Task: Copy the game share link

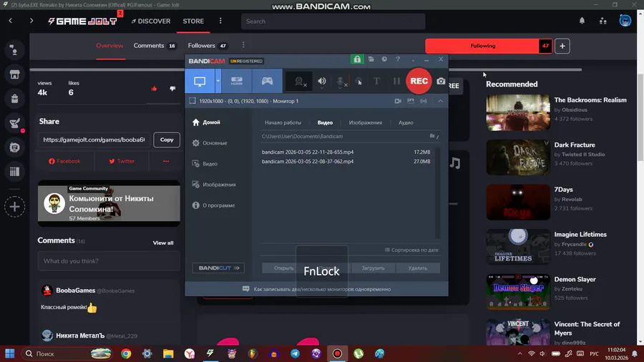Action: pos(166,140)
